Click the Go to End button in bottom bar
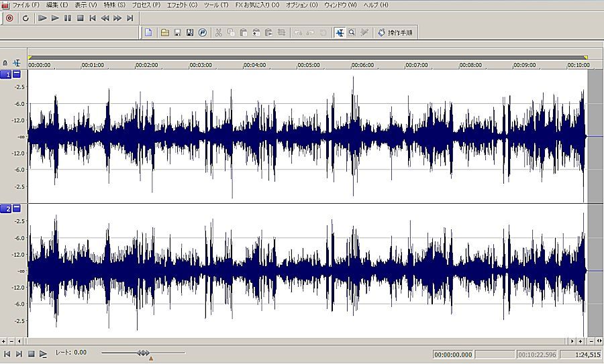The width and height of the screenshot is (604, 364). [19, 354]
